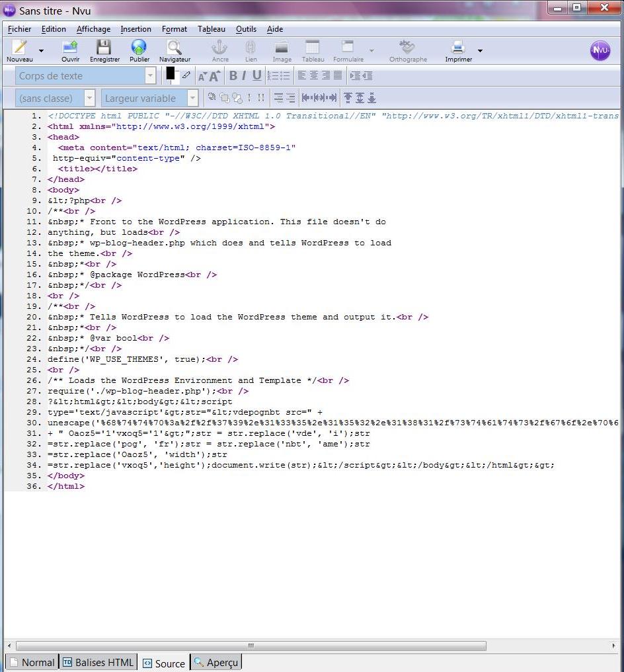This screenshot has width=624, height=672.
Task: Expand the arrow next to Imprimer
Action: click(x=480, y=50)
